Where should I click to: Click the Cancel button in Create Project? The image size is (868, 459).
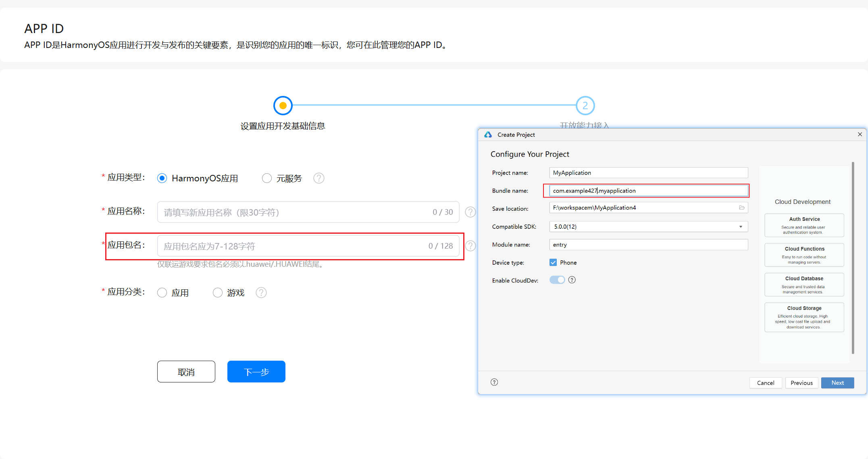coord(766,383)
